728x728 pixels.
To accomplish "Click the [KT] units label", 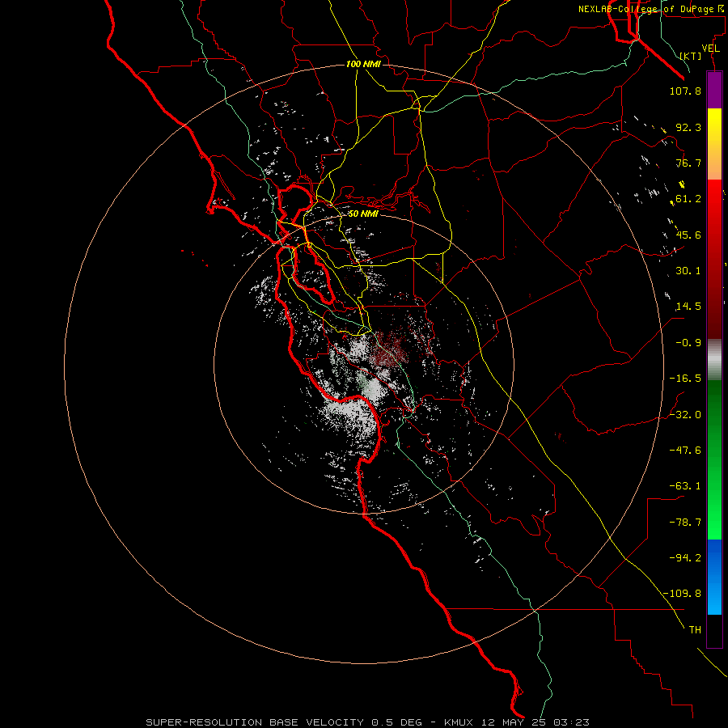I will coord(691,56).
